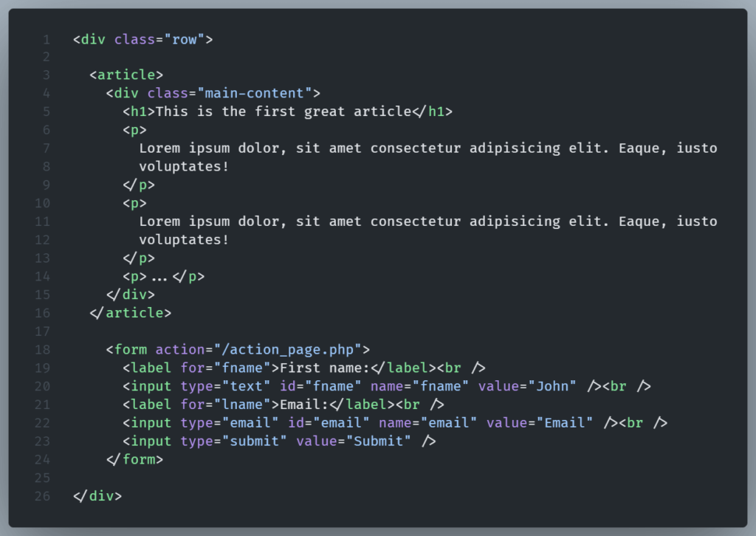
Task: Click the final closing div tag on line 26
Action: point(97,496)
